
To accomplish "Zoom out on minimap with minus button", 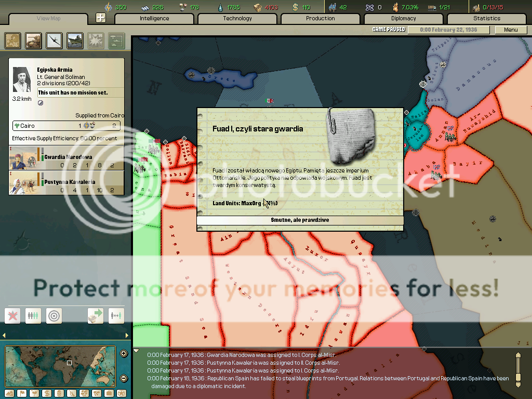I will coord(124,378).
